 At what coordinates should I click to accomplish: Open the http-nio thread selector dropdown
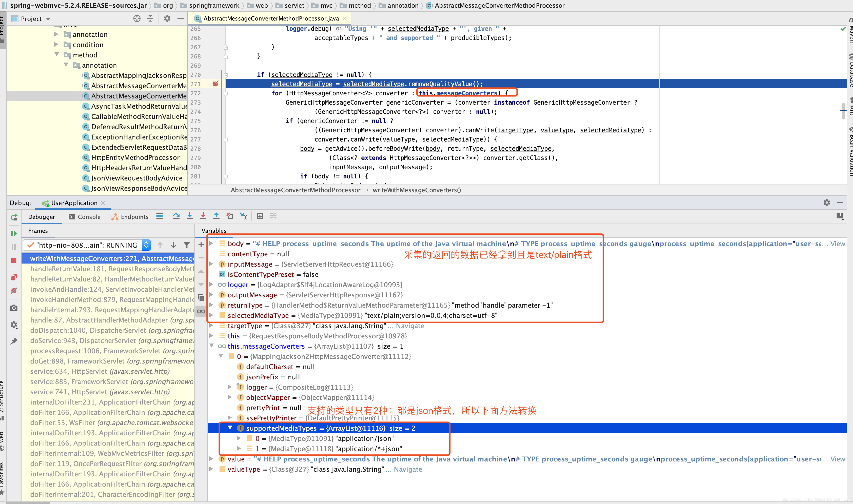click(x=146, y=245)
